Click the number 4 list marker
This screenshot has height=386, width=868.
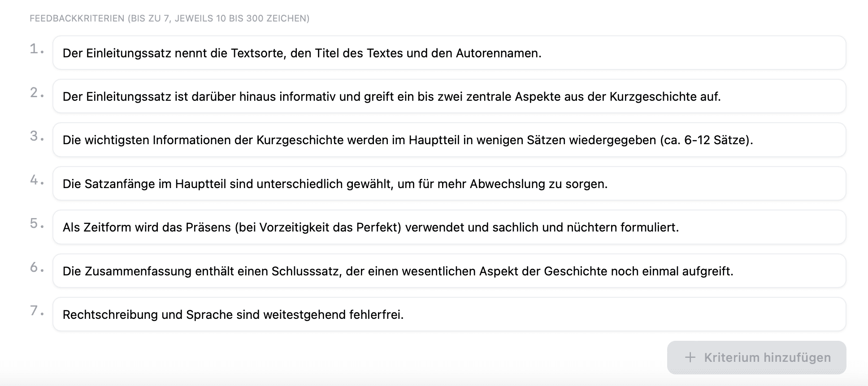pyautogui.click(x=35, y=180)
